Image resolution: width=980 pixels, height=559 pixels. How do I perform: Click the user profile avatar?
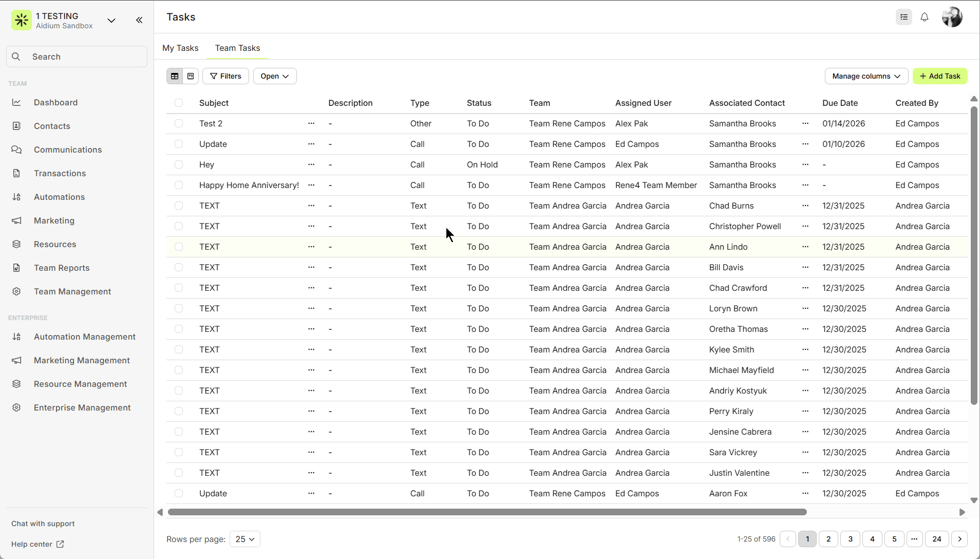point(952,17)
